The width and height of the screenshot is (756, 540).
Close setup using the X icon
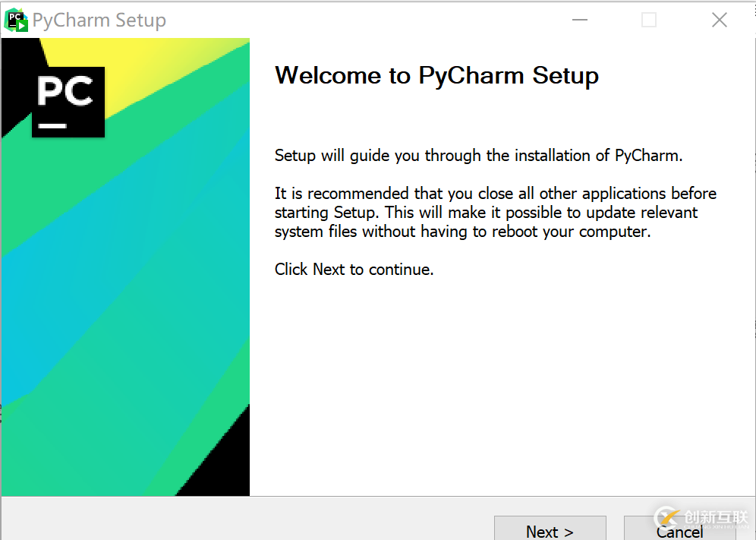click(x=719, y=20)
